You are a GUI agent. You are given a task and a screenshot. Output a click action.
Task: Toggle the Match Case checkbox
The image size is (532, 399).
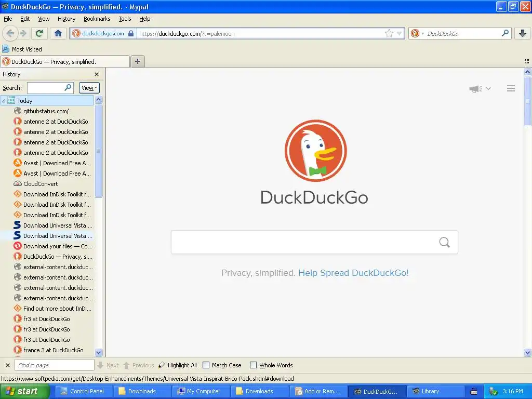tap(206, 365)
